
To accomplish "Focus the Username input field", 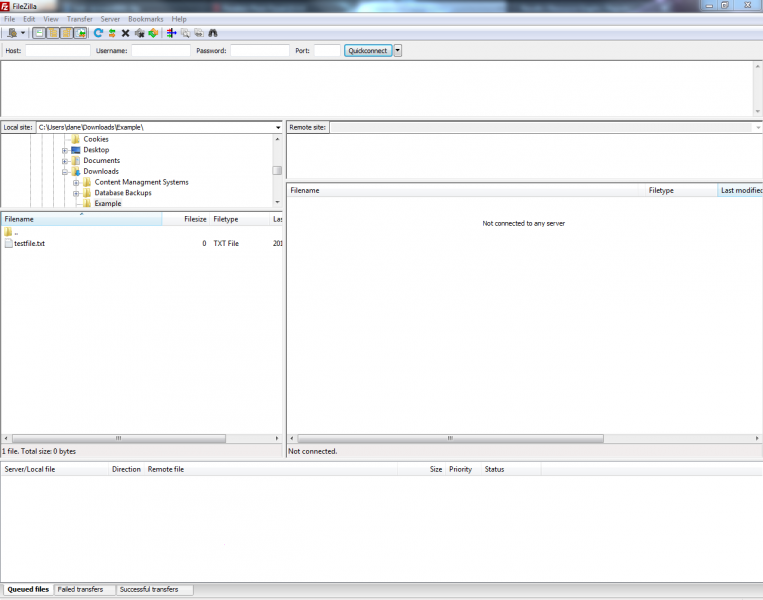I will coord(161,51).
